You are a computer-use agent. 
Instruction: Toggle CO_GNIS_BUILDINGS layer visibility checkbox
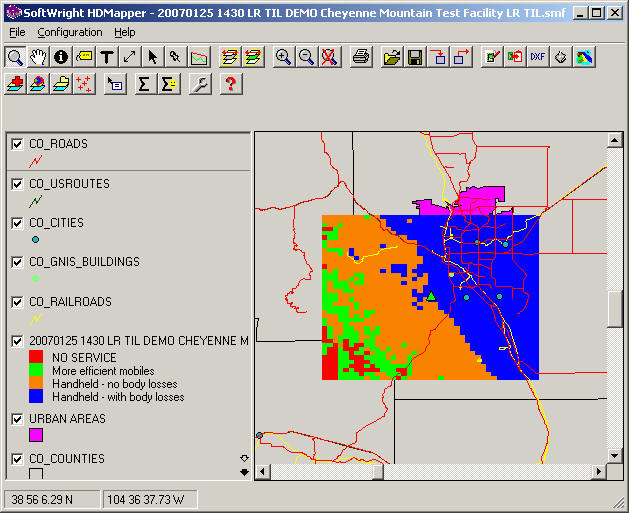pyautogui.click(x=17, y=262)
